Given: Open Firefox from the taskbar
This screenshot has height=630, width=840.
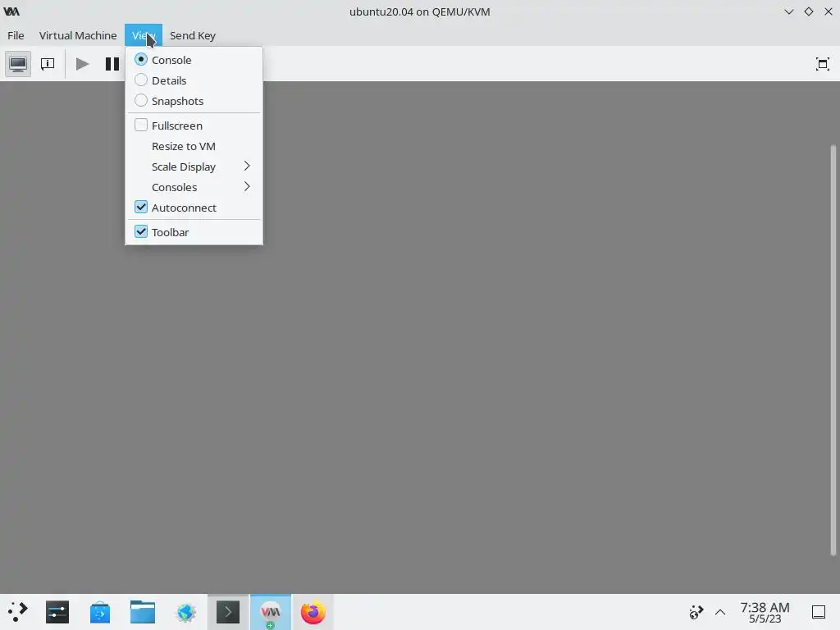Looking at the screenshot, I should (x=313, y=612).
